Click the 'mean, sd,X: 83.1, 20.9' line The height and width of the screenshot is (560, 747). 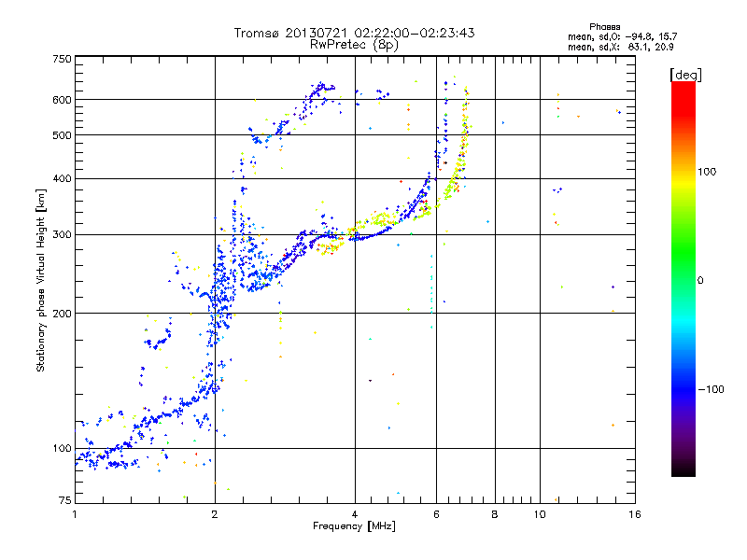tap(620, 47)
